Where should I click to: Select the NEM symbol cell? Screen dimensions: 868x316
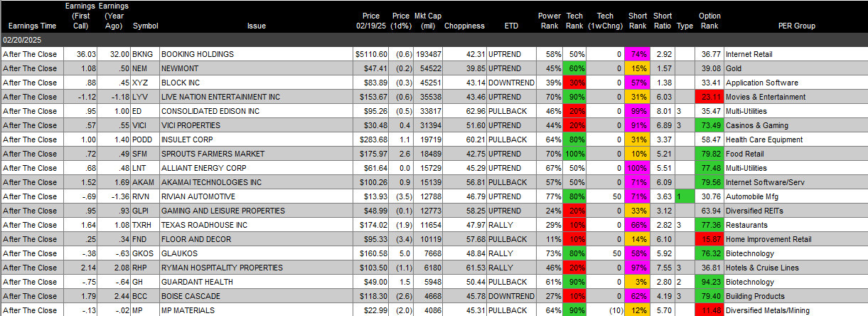point(144,68)
